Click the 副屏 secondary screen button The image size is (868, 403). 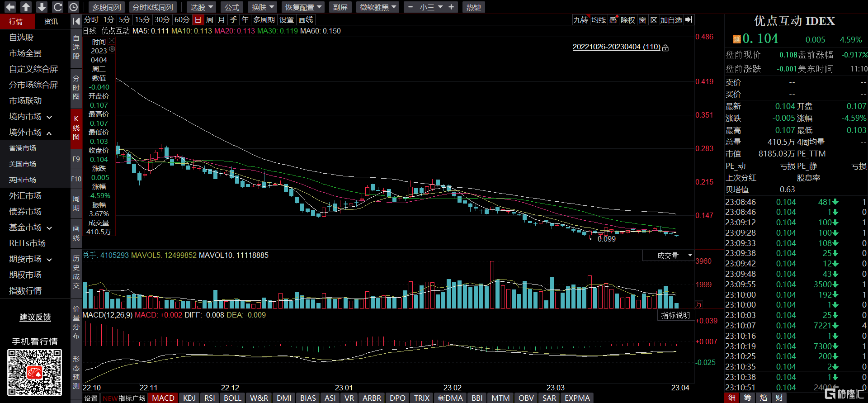point(340,7)
